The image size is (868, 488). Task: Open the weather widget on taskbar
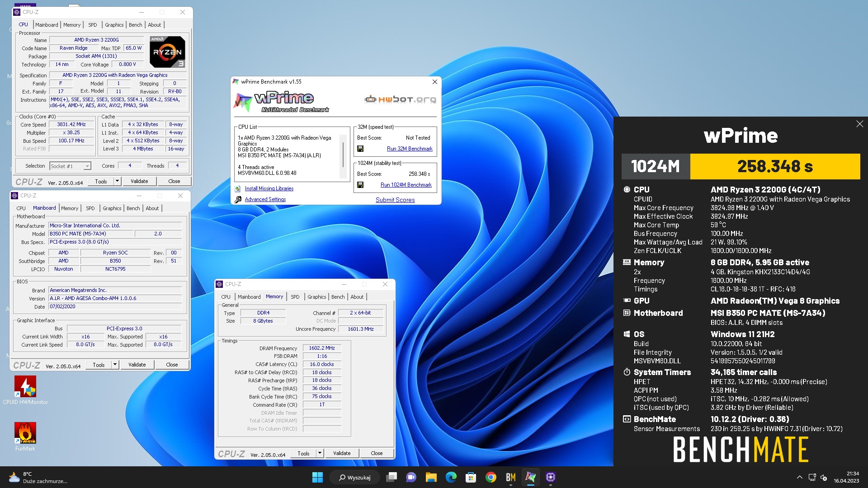point(38,477)
